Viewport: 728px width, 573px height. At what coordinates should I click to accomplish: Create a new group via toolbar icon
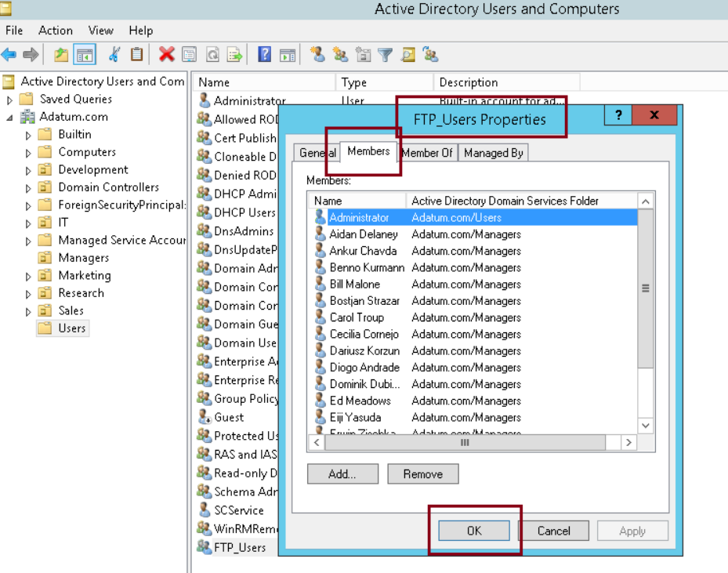tap(340, 55)
